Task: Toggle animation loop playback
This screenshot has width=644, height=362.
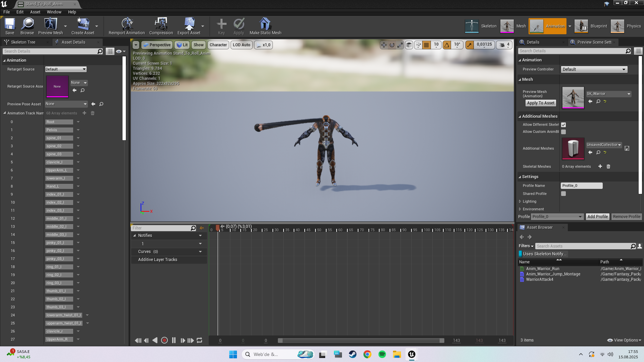Action: point(199,340)
